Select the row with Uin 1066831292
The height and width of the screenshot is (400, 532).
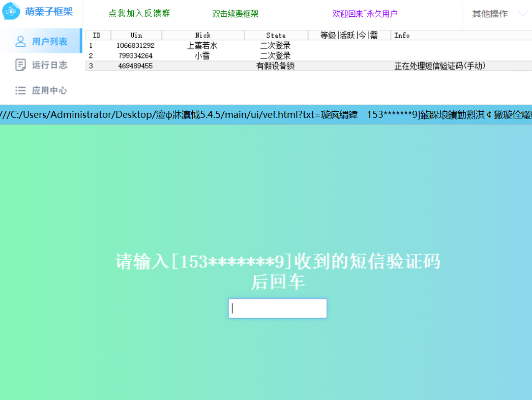[309, 45]
